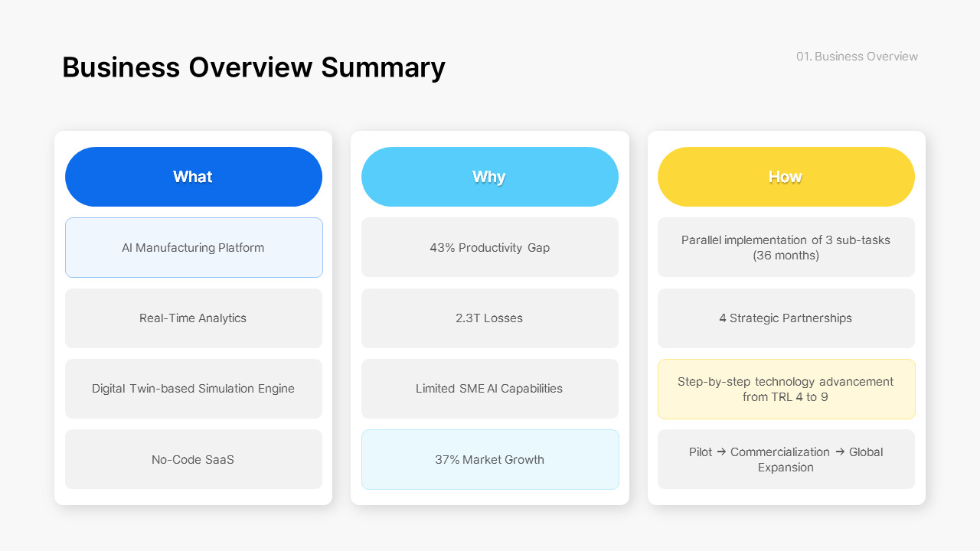980x551 pixels.
Task: Click the TRL 4 to 9 advancement box
Action: pyautogui.click(x=786, y=389)
